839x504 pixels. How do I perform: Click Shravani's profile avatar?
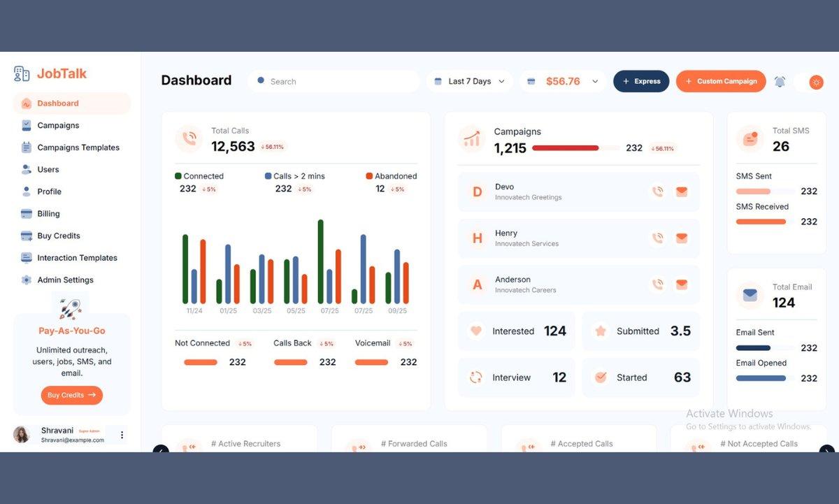coord(22,434)
